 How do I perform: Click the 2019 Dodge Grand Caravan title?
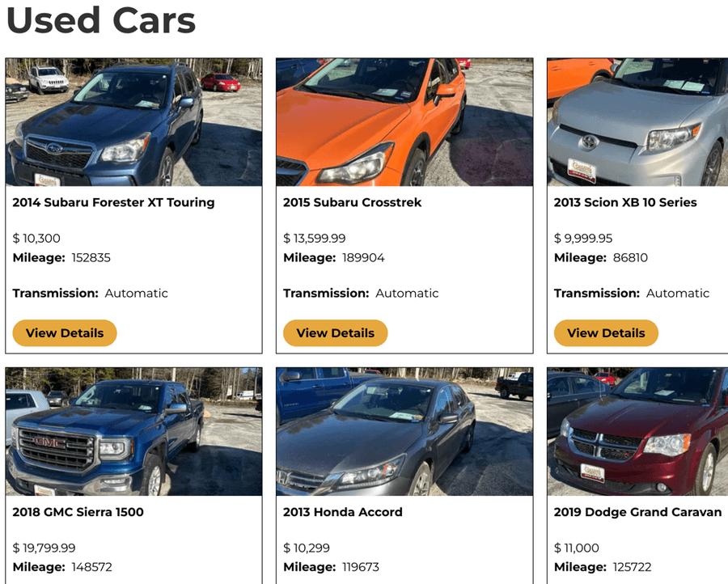click(x=637, y=512)
